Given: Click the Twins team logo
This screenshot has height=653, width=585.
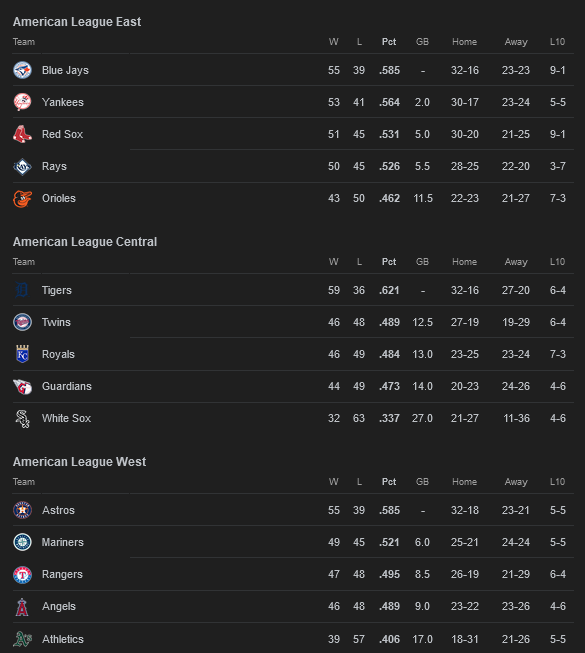Looking at the screenshot, I should point(22,322).
